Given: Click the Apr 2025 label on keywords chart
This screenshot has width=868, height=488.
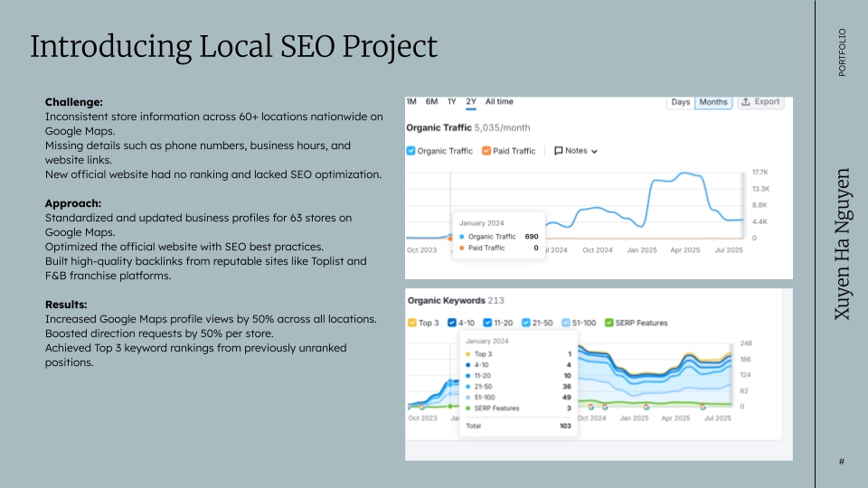Looking at the screenshot, I should [675, 418].
